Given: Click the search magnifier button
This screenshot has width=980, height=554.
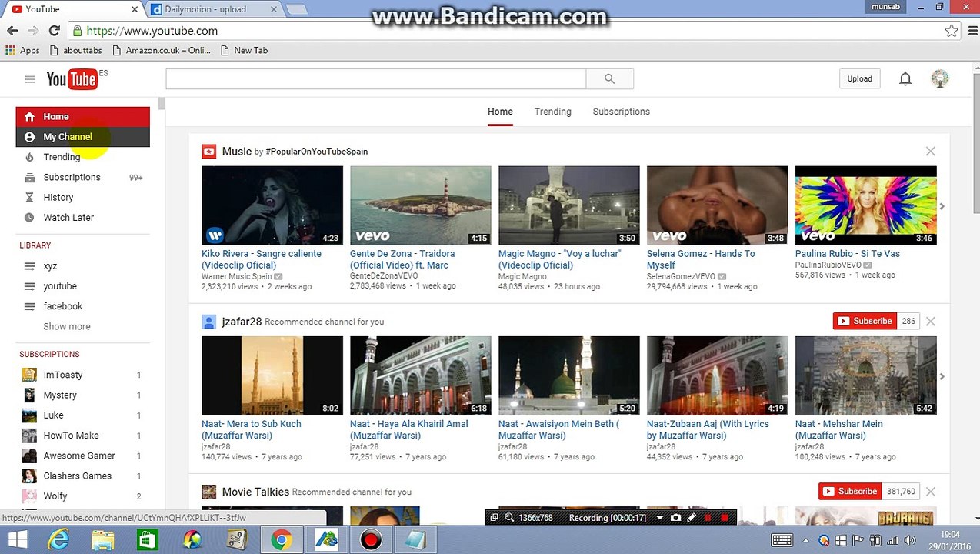Looking at the screenshot, I should click(609, 78).
